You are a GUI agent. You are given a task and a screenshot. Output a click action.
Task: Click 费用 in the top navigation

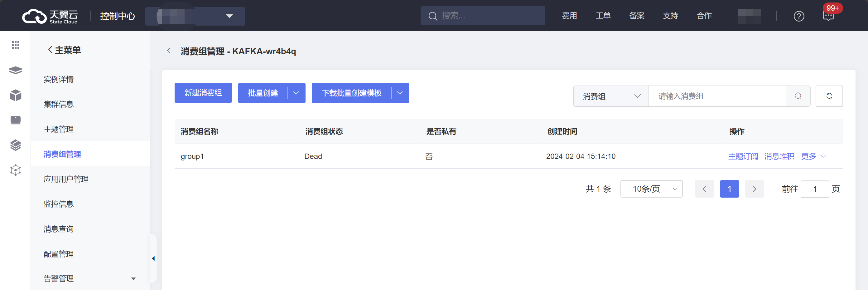(x=569, y=16)
